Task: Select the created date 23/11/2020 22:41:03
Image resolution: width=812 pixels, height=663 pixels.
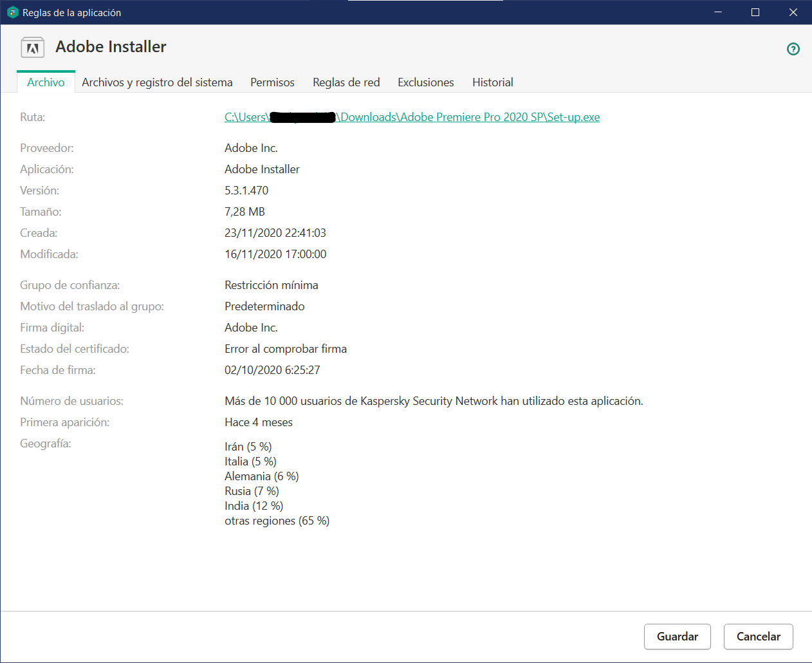Action: pyautogui.click(x=275, y=233)
